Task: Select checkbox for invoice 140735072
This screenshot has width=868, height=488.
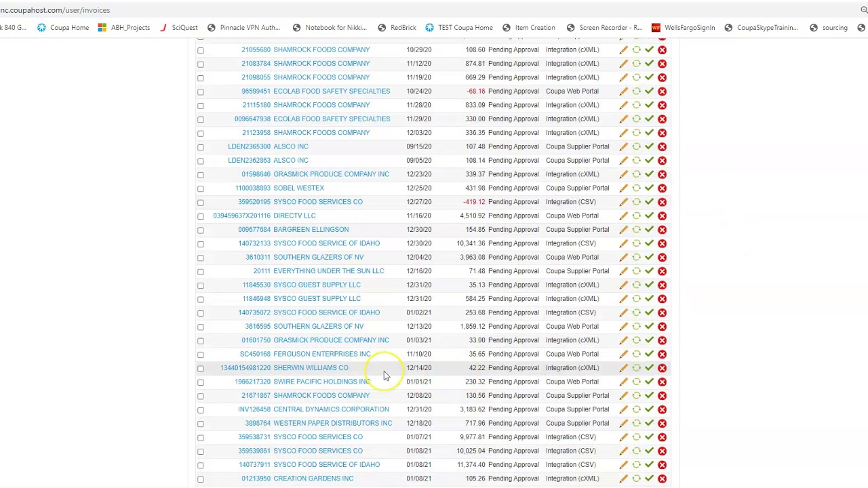Action: point(200,313)
